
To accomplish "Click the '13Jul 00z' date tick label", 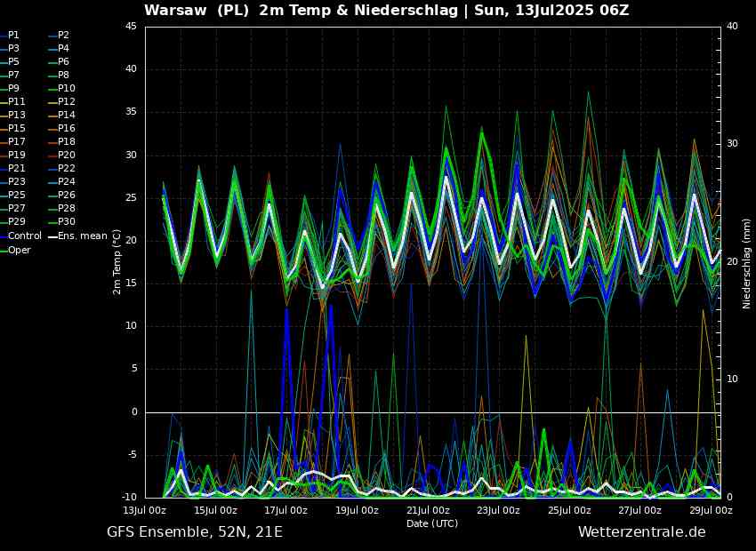I will click(x=146, y=510).
